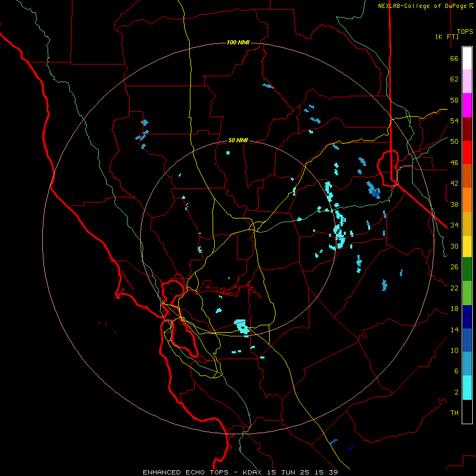
Task: Click the "[K FT]" units label
Action: [447, 36]
